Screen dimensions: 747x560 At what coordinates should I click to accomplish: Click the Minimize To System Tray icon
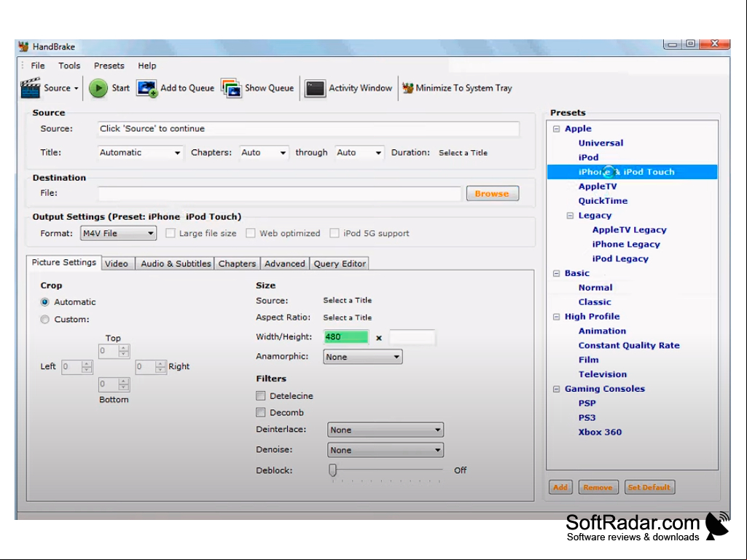coord(408,88)
